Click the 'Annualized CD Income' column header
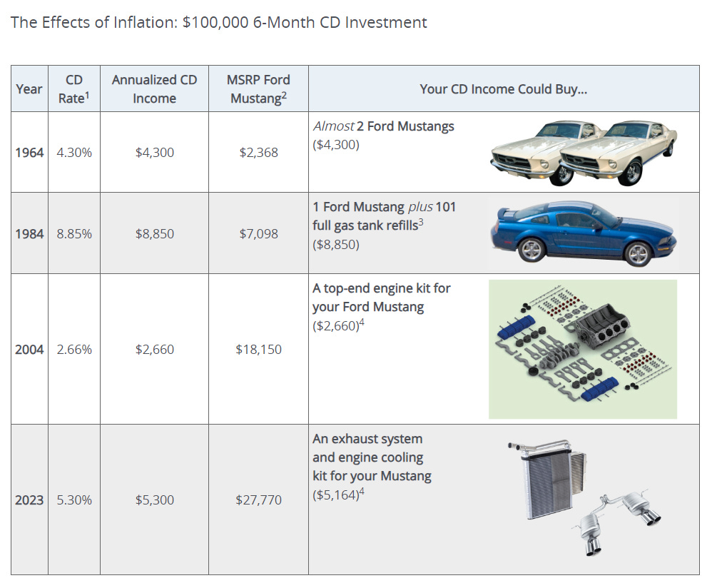Image resolution: width=712 pixels, height=588 pixels. coord(154,89)
